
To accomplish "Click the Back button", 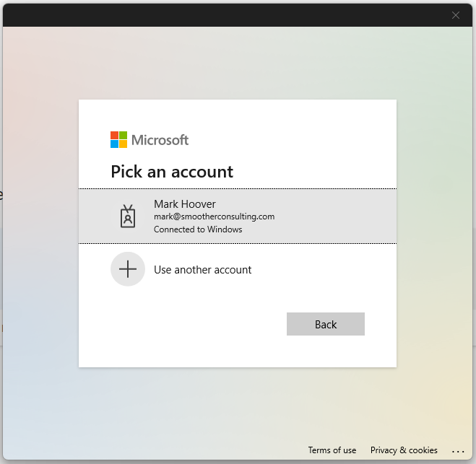I will click(326, 324).
